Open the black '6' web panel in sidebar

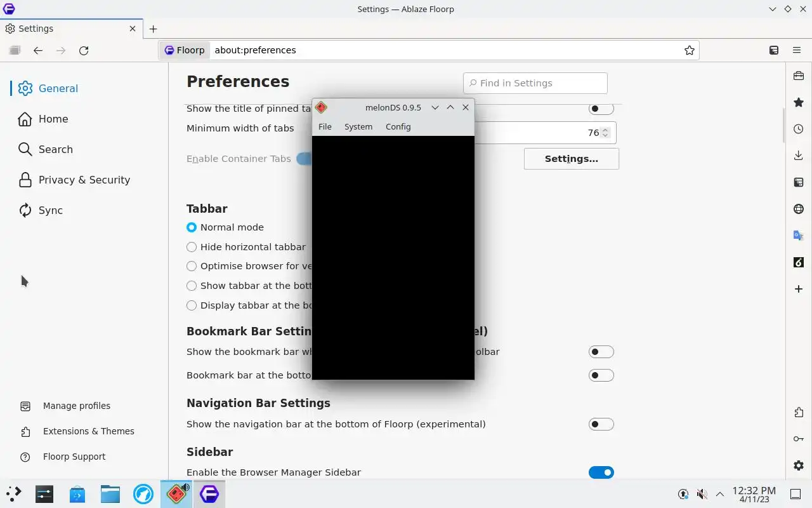tap(799, 262)
